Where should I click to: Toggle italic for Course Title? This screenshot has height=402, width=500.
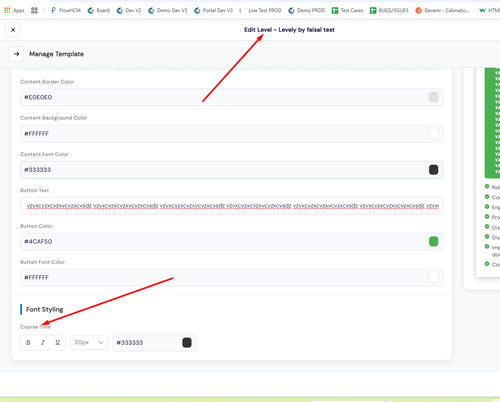pos(43,342)
